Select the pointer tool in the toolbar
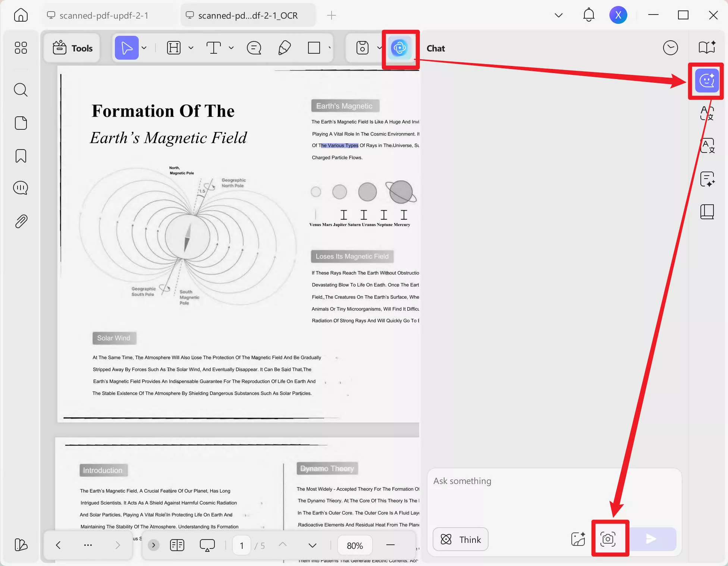 127,48
